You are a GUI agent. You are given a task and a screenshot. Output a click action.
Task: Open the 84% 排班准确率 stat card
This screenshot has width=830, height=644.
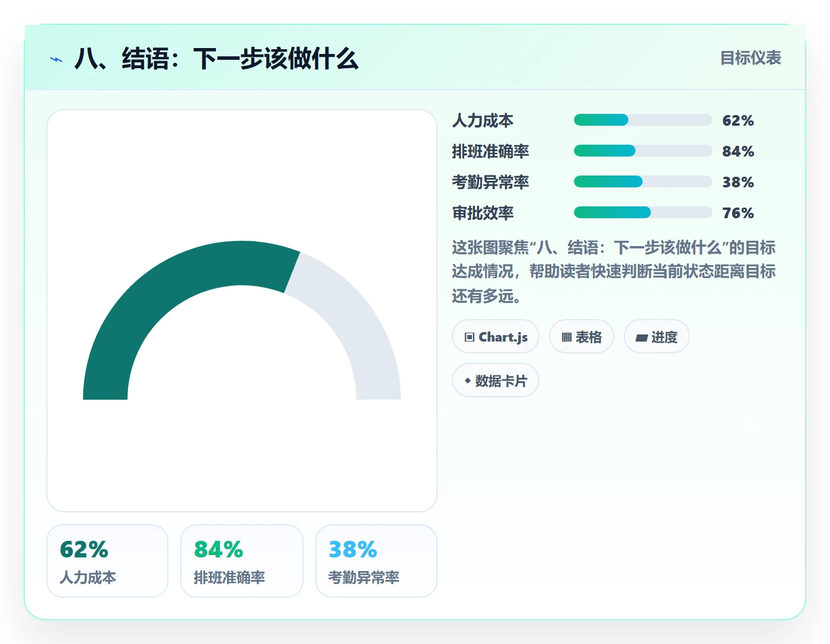click(x=242, y=561)
